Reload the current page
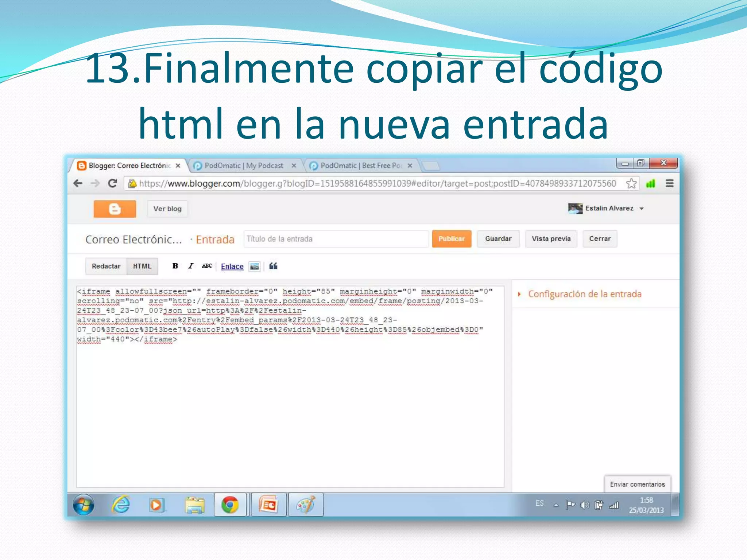Image resolution: width=747 pixels, height=560 pixels. tap(112, 183)
